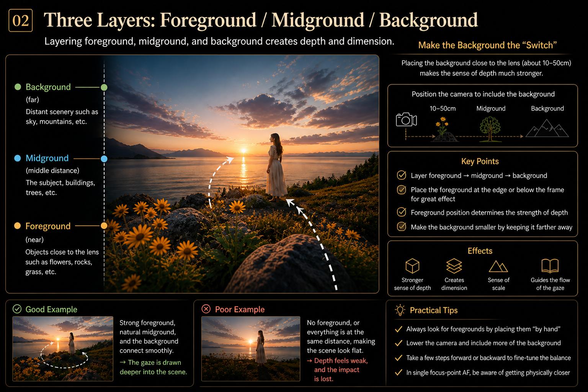Click the camera icon in the positioning diagram
Screen dimensions: 588x392
(406, 119)
